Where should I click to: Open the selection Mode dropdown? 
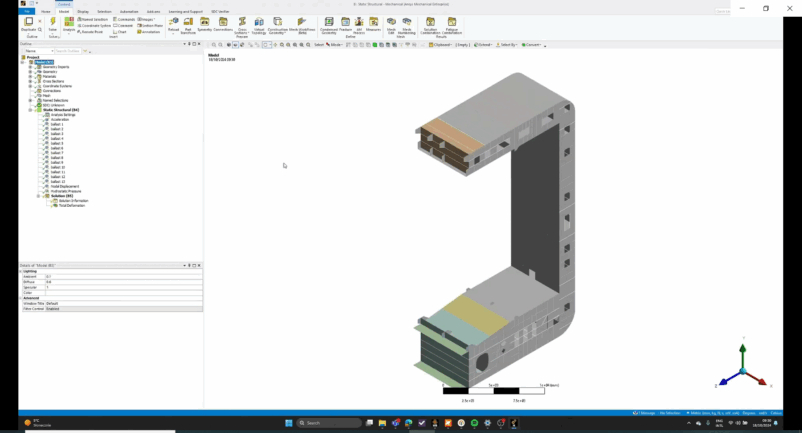335,45
